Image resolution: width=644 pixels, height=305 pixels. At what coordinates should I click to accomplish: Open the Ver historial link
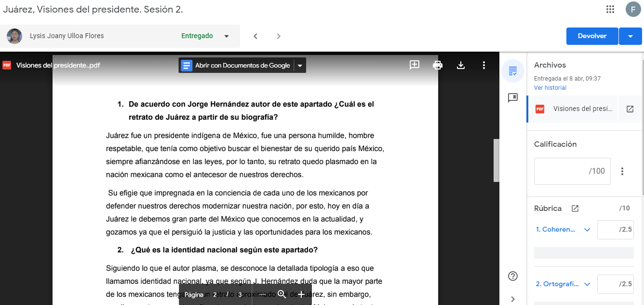(550, 88)
